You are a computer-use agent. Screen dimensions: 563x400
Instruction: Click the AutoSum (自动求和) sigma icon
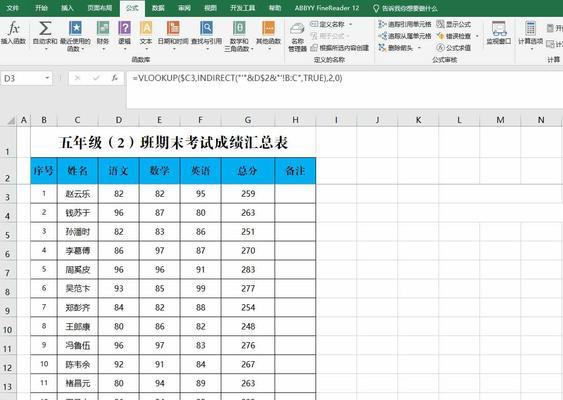coord(45,28)
